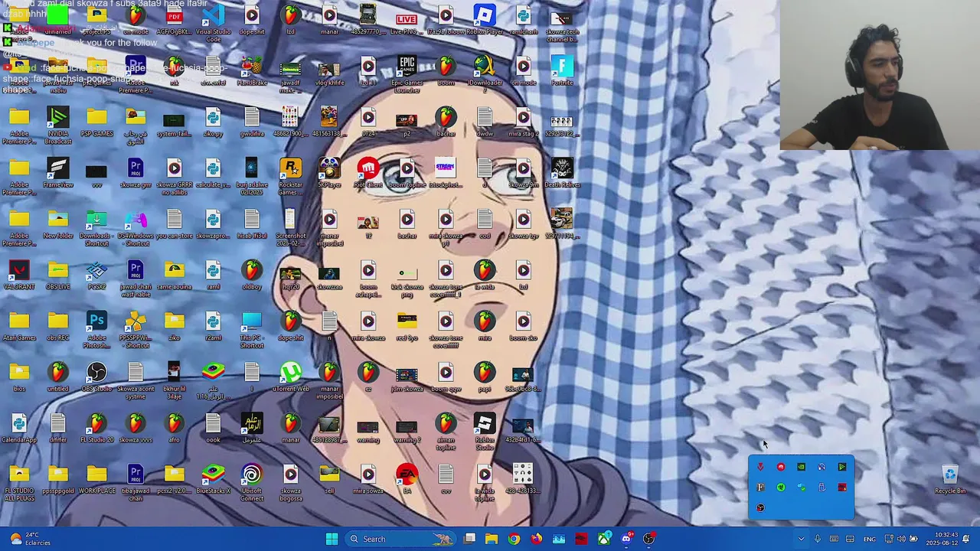Open the skowza grrr Premiere project
The height and width of the screenshot is (551, 980).
[x=136, y=173]
